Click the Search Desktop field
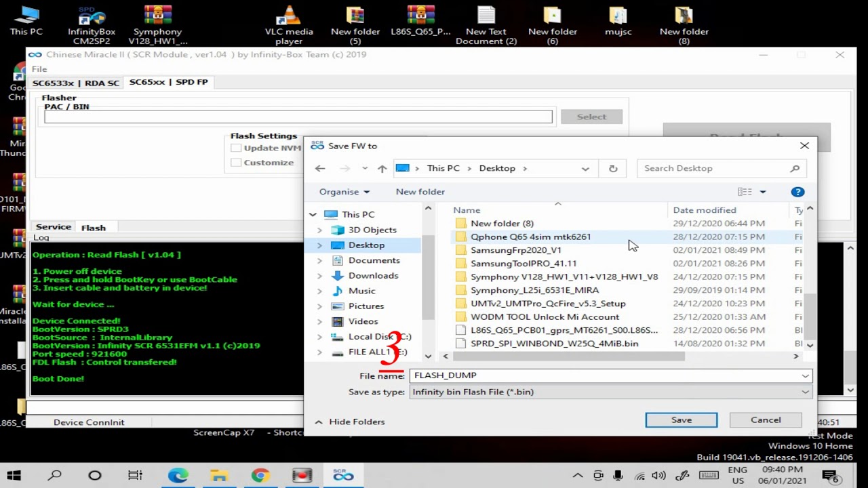The width and height of the screenshot is (868, 488). point(714,168)
